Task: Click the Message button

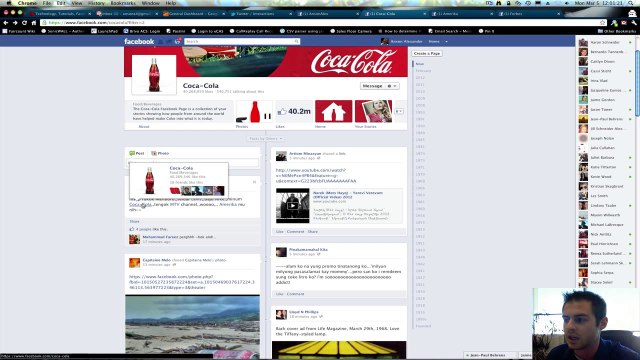Action: pyautogui.click(x=372, y=86)
